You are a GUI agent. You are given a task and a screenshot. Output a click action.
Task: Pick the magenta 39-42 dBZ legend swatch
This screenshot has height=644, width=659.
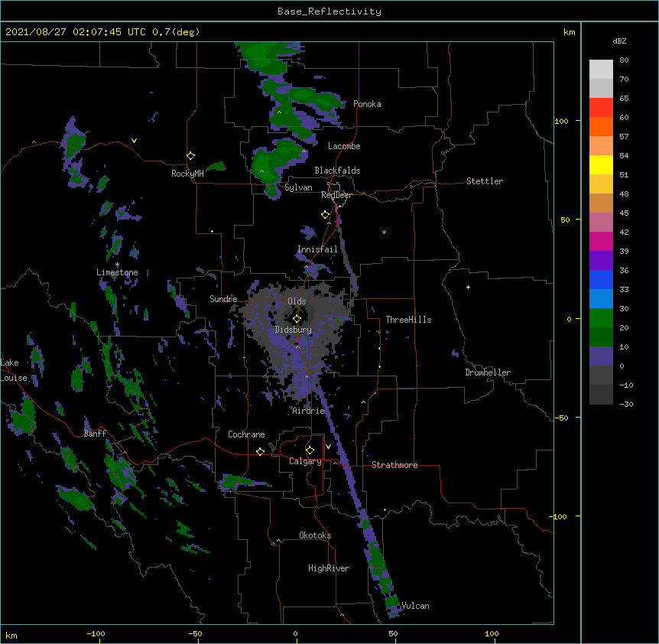coord(601,241)
